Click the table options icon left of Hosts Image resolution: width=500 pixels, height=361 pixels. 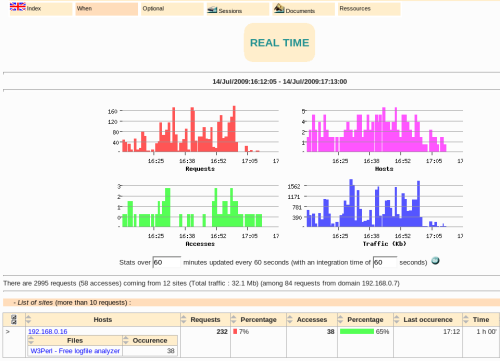coord(14,320)
